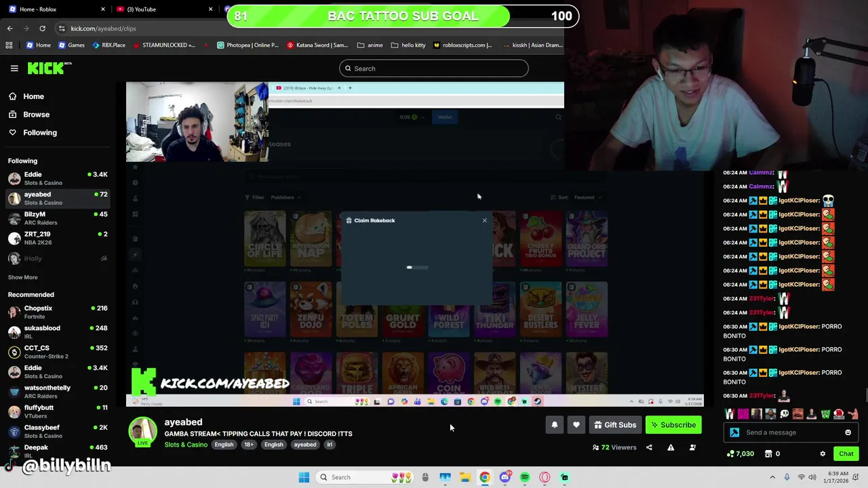Open the emote picker in chat box
The height and width of the screenshot is (488, 868).
(848, 432)
